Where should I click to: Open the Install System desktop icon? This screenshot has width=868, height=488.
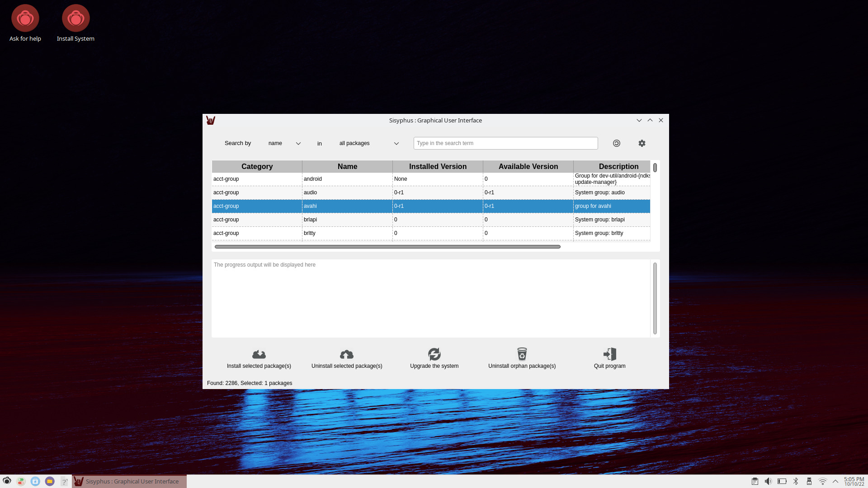pyautogui.click(x=75, y=19)
